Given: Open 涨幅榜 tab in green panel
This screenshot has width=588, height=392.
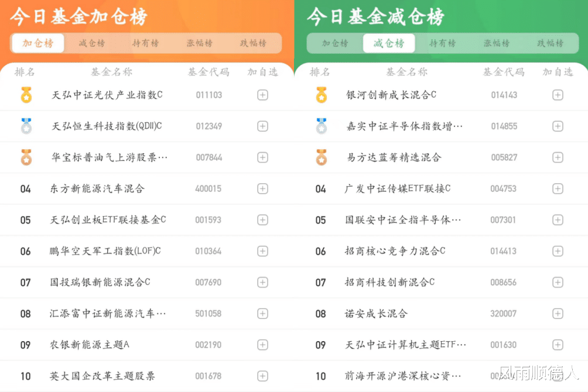Looking at the screenshot, I should point(497,43).
